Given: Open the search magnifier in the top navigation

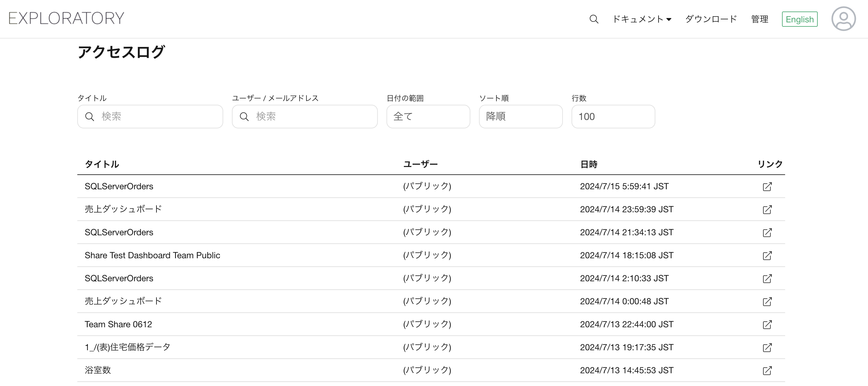Looking at the screenshot, I should coord(594,19).
